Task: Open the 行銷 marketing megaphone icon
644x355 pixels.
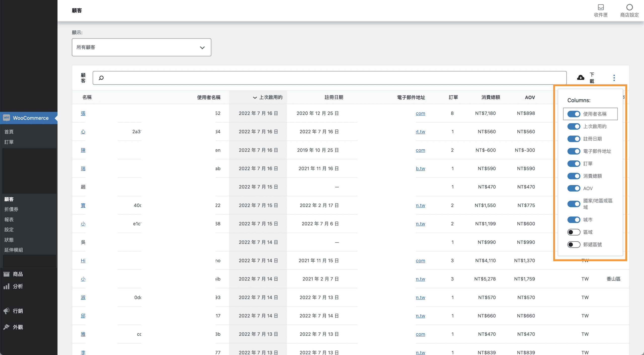Action: pyautogui.click(x=7, y=311)
